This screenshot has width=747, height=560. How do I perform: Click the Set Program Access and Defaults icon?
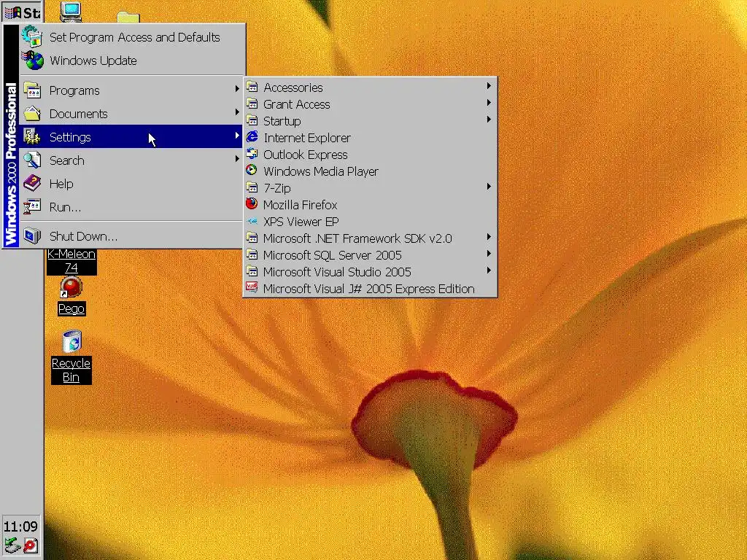32,36
